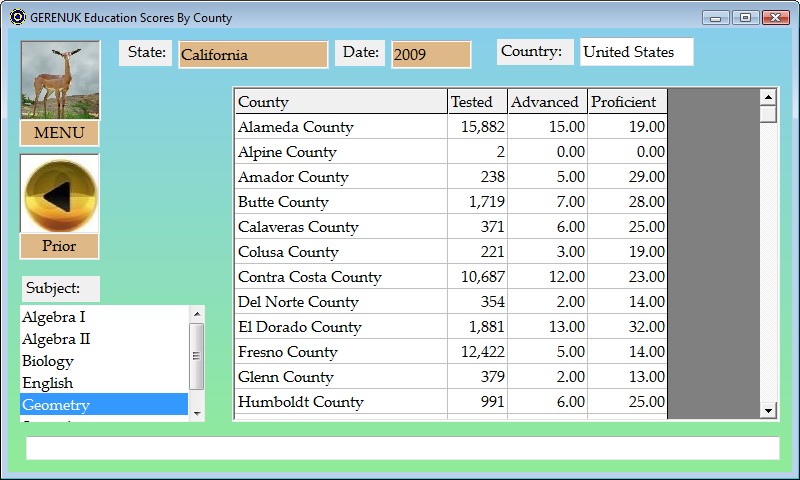The width and height of the screenshot is (800, 480).
Task: Click the golden Prior back arrow icon
Action: coord(60,194)
